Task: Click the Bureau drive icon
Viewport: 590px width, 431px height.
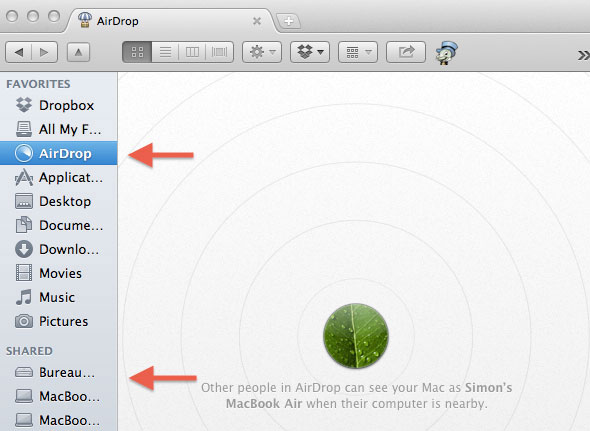Action: [x=24, y=372]
